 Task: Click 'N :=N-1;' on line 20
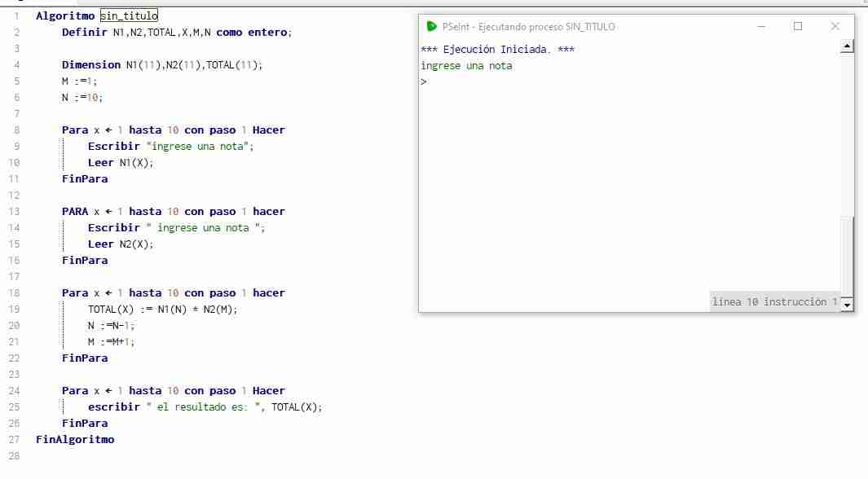(111, 326)
